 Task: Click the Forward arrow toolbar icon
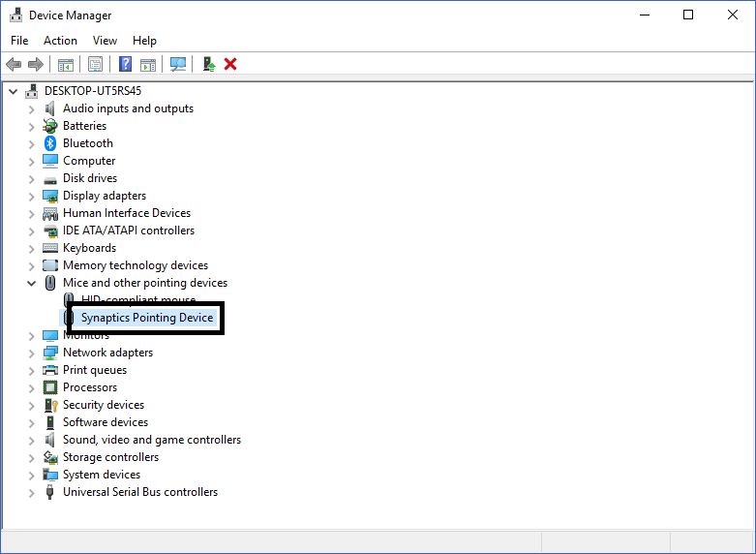point(36,64)
